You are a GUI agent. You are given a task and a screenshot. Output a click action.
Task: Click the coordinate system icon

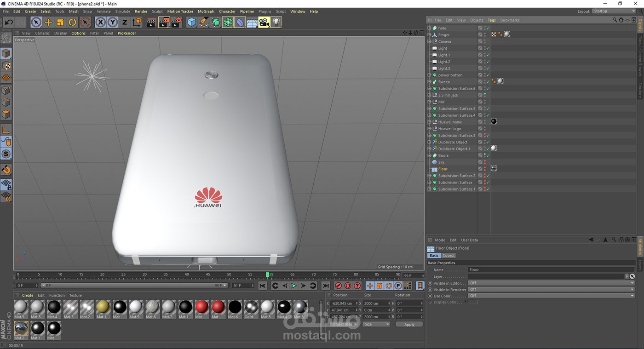point(137,22)
